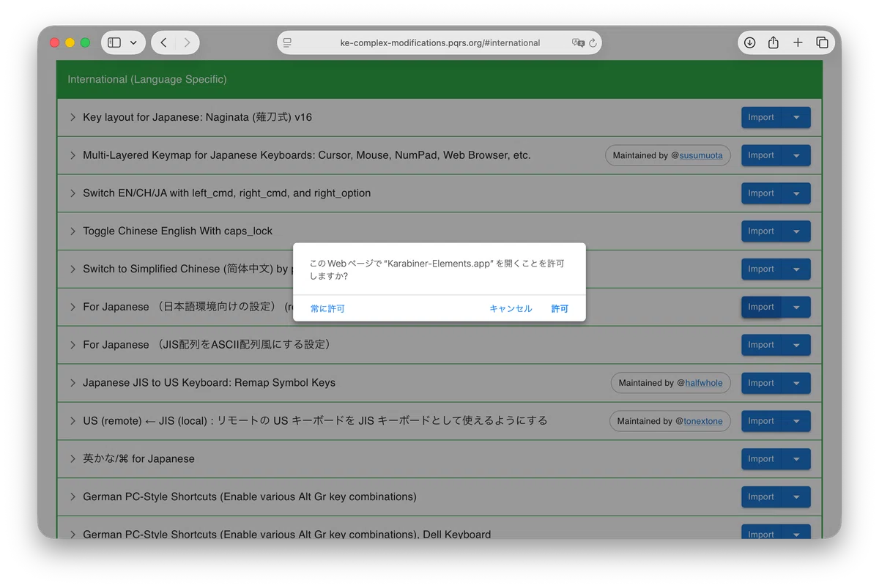Open the Share icon in toolbar
The height and width of the screenshot is (588, 879).
(774, 42)
